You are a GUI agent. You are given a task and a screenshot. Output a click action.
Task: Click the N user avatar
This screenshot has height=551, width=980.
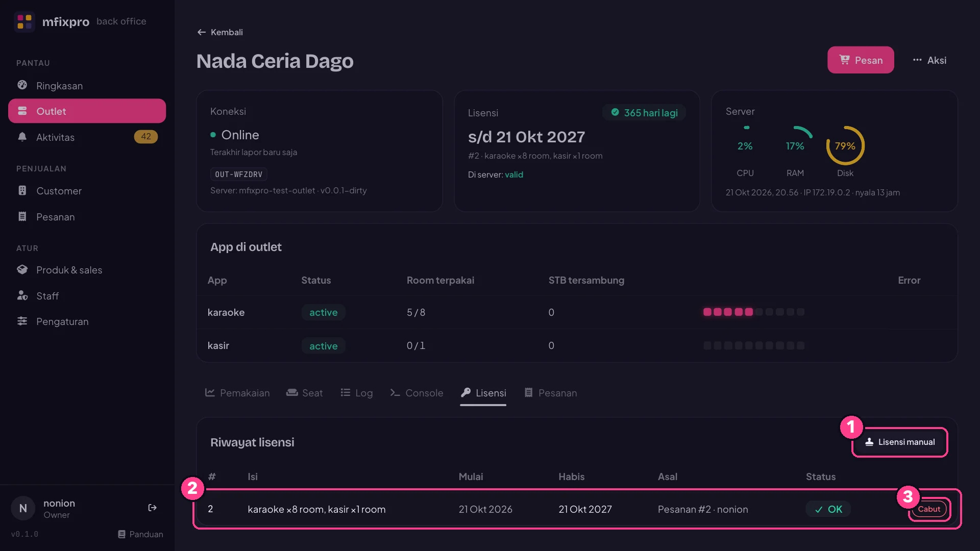click(x=23, y=508)
